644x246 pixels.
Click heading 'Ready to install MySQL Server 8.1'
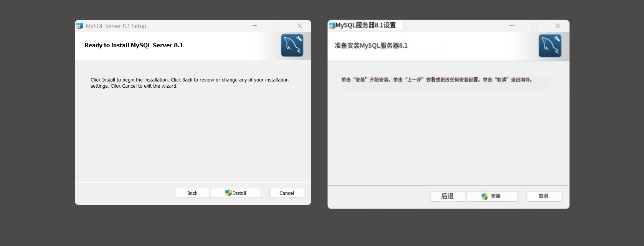(x=134, y=45)
